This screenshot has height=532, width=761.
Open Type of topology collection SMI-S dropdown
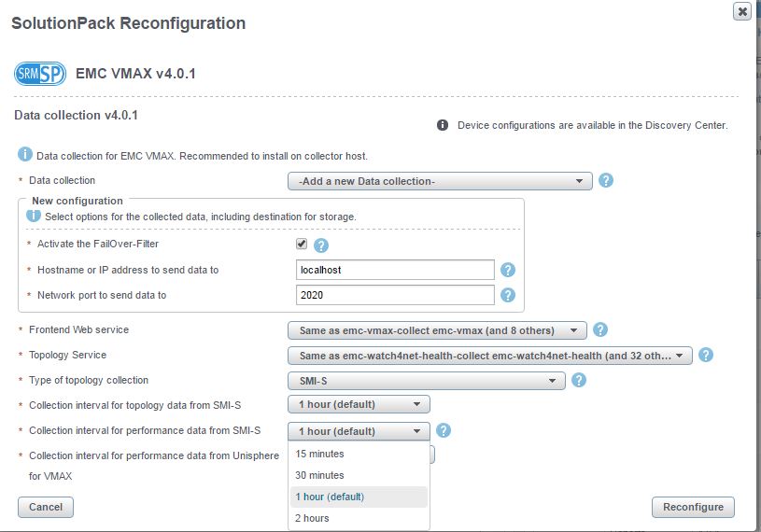point(426,381)
